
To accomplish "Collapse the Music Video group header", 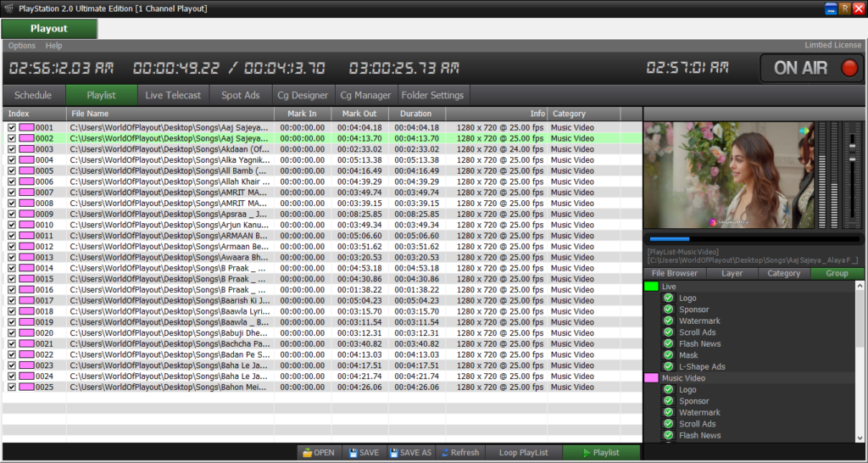I will click(651, 378).
